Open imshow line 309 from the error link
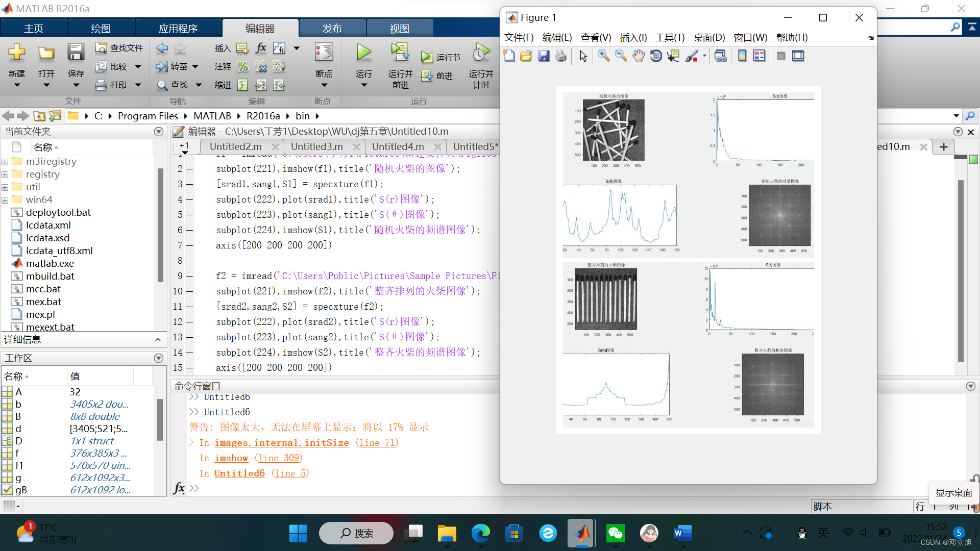Image resolution: width=980 pixels, height=551 pixels. (231, 458)
